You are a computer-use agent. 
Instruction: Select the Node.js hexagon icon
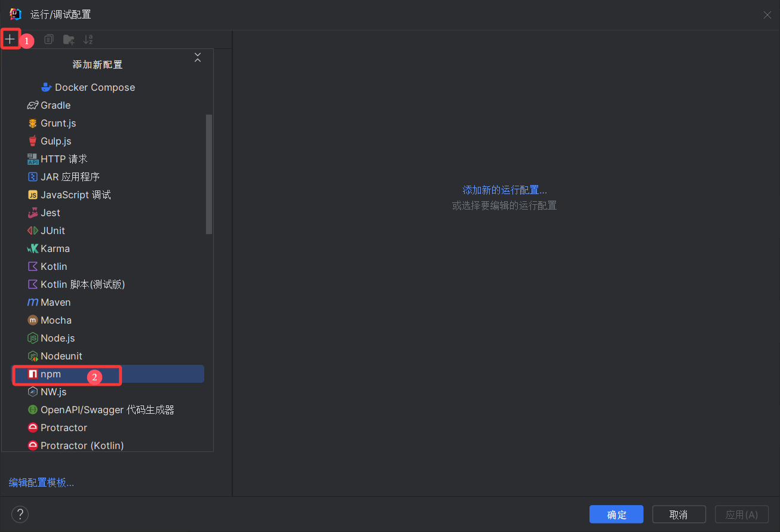point(33,338)
